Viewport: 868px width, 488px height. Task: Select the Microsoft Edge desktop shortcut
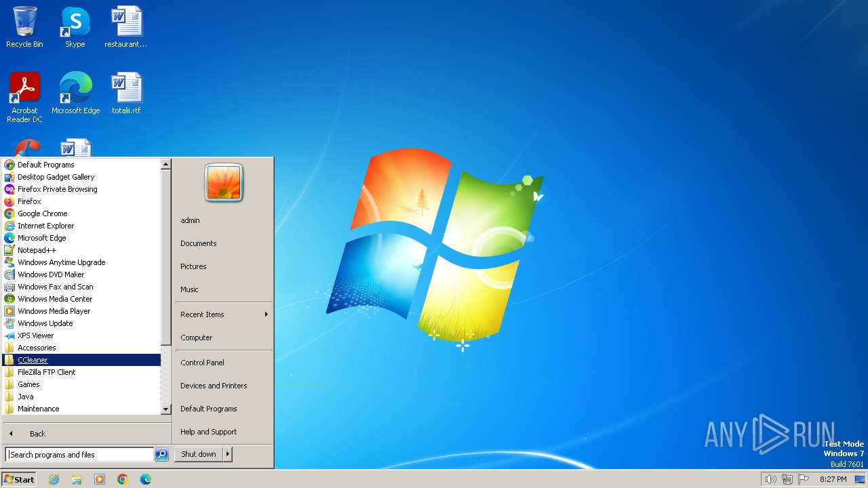[75, 94]
